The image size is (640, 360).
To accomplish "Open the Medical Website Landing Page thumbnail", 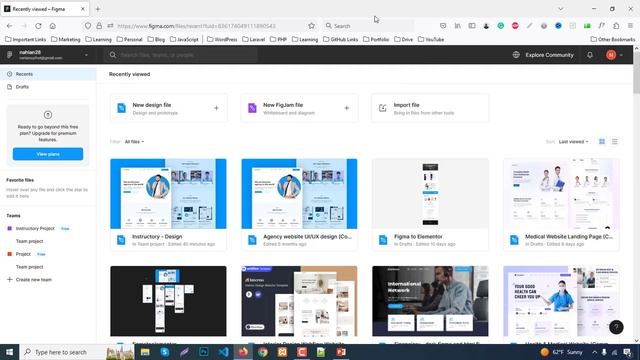I will (561, 194).
